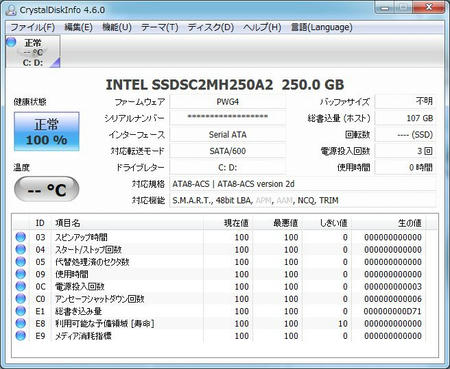Select the C: D: disk tab
This screenshot has height=369, width=450.
click(x=33, y=52)
